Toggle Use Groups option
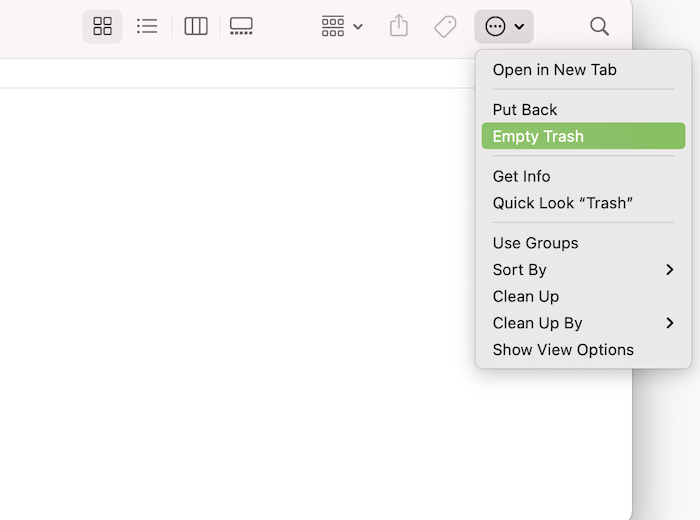700x520 pixels. [x=583, y=243]
